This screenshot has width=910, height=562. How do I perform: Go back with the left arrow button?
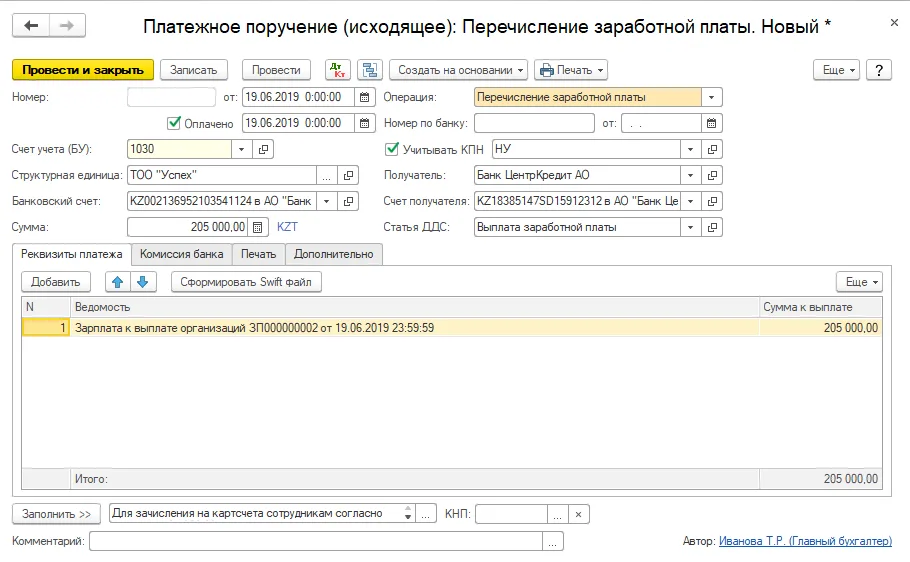pos(31,26)
